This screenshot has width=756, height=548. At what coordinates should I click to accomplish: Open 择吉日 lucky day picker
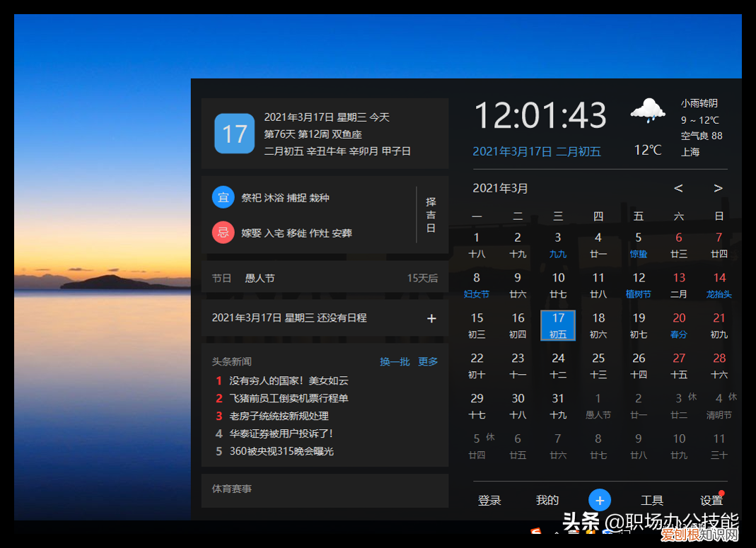click(431, 215)
